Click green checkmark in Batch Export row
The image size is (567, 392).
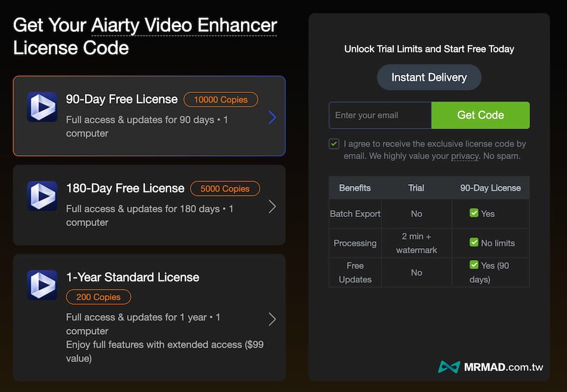pos(474,213)
